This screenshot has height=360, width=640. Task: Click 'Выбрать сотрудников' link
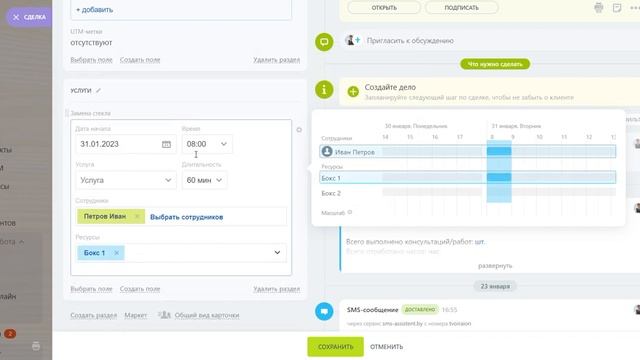click(187, 217)
